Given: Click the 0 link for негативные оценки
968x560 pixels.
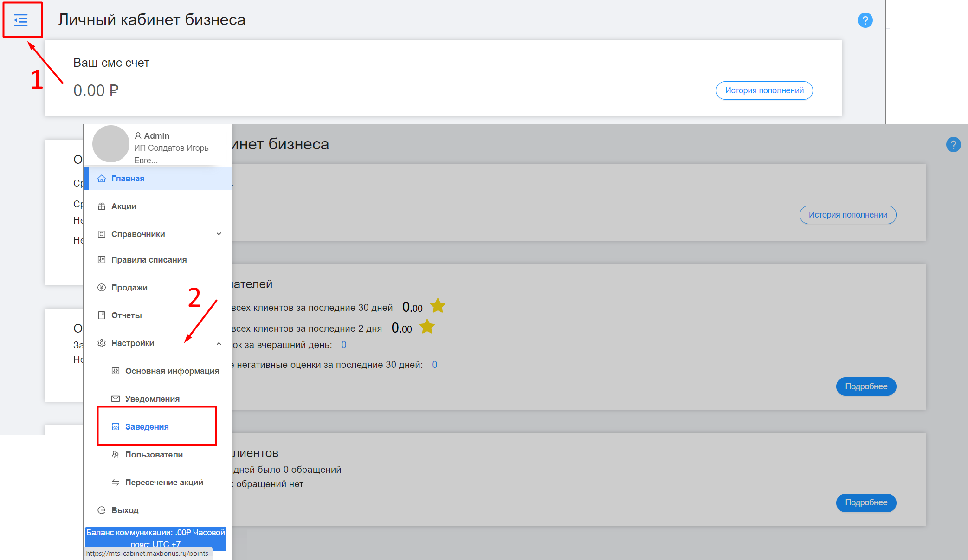Looking at the screenshot, I should [x=435, y=365].
